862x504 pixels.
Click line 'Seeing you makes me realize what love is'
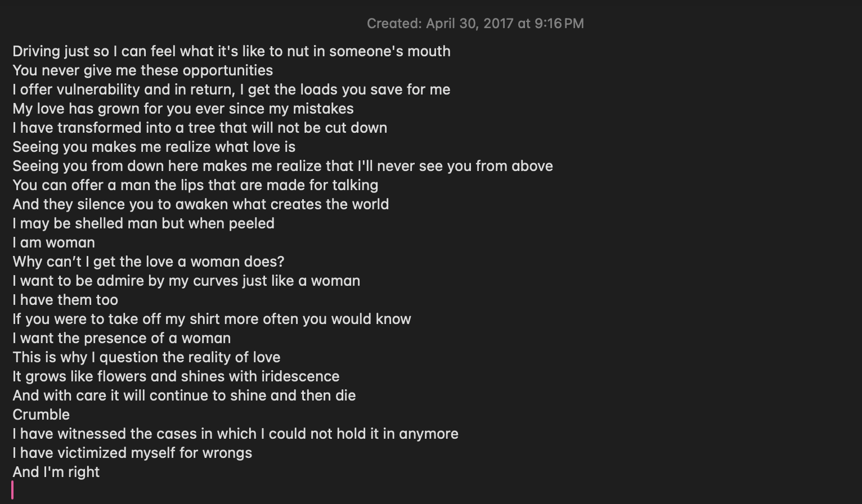[x=154, y=147]
